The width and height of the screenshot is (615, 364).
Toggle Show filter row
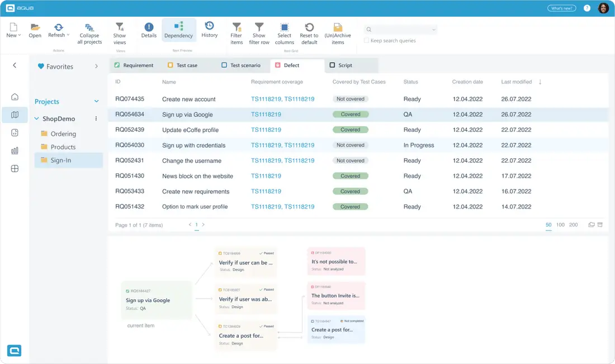pos(258,31)
